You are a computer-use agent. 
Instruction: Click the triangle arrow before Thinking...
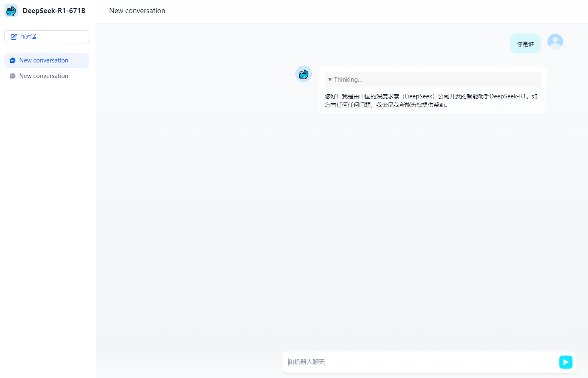click(x=330, y=80)
